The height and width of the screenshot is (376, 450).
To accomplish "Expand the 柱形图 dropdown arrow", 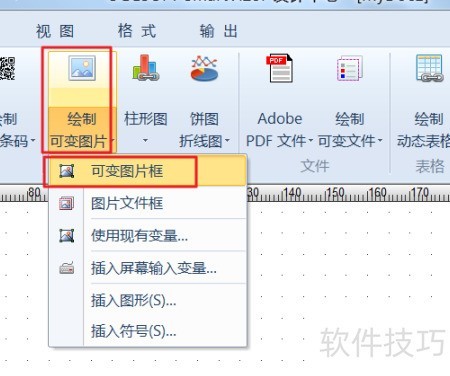I will coord(145,141).
